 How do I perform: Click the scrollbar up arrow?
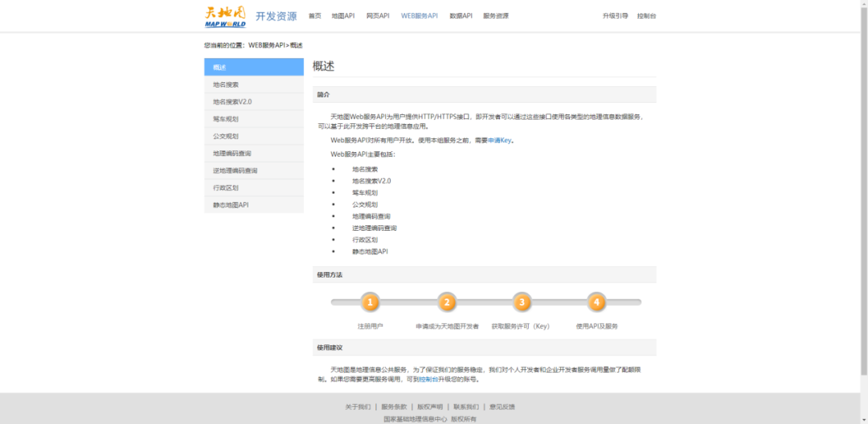pos(863,3)
